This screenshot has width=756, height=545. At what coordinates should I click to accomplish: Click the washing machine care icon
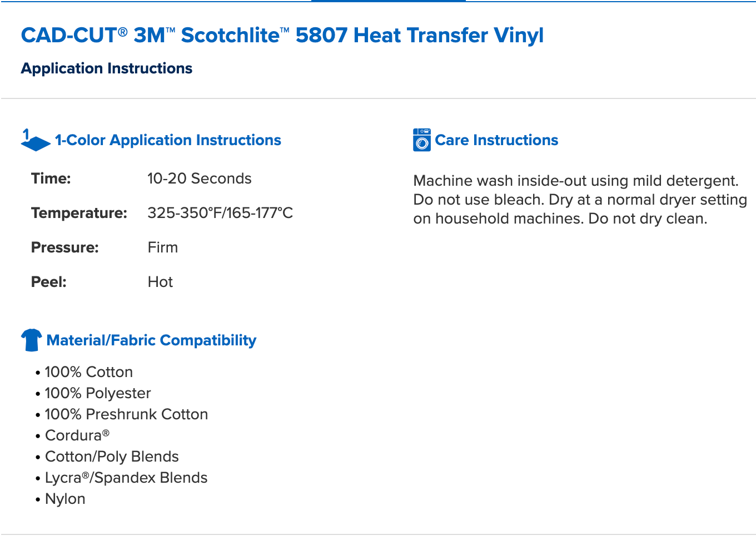pyautogui.click(x=422, y=140)
